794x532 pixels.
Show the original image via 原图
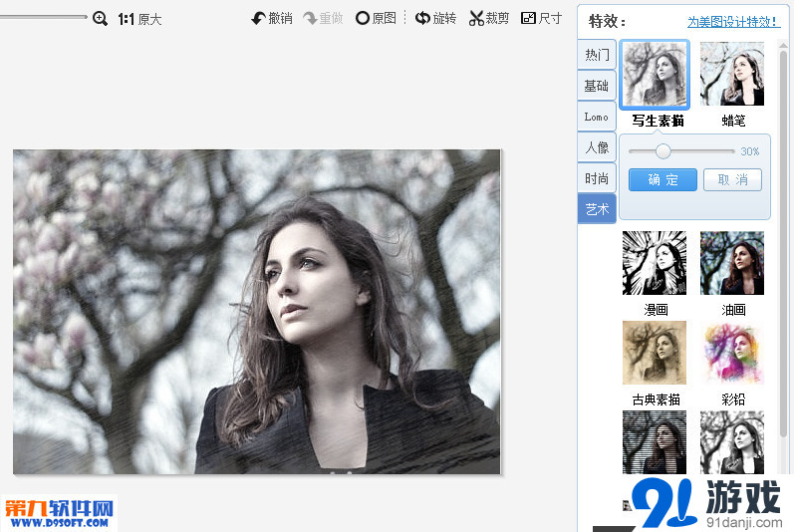376,19
